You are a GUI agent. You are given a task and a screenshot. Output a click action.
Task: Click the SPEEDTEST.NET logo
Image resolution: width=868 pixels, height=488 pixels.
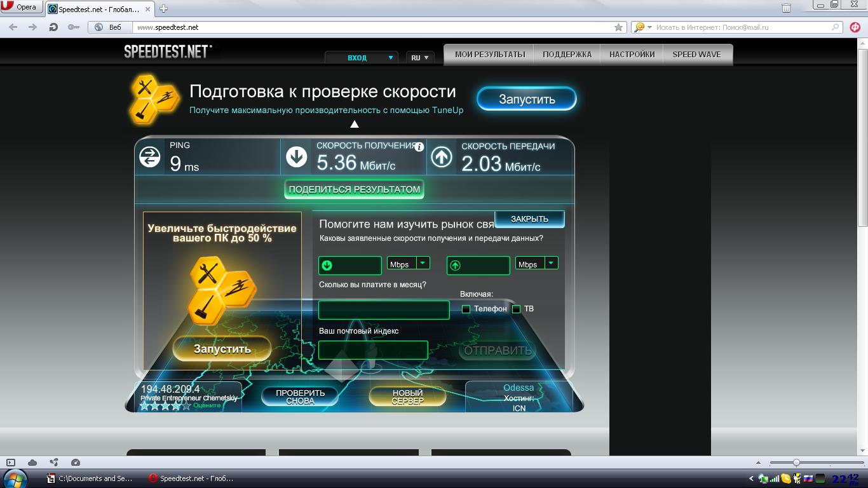(168, 52)
